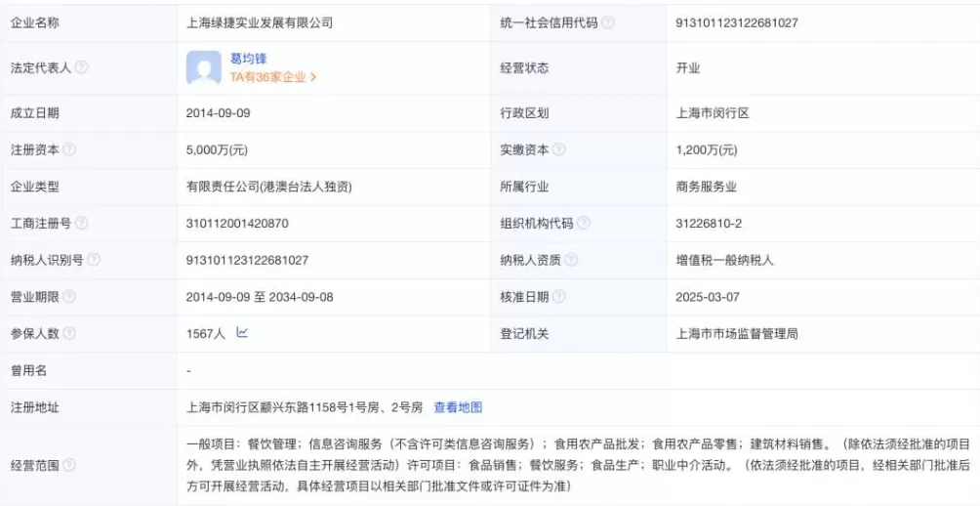Select the insured headcount 1567人
The width and height of the screenshot is (980, 506).
pos(205,334)
